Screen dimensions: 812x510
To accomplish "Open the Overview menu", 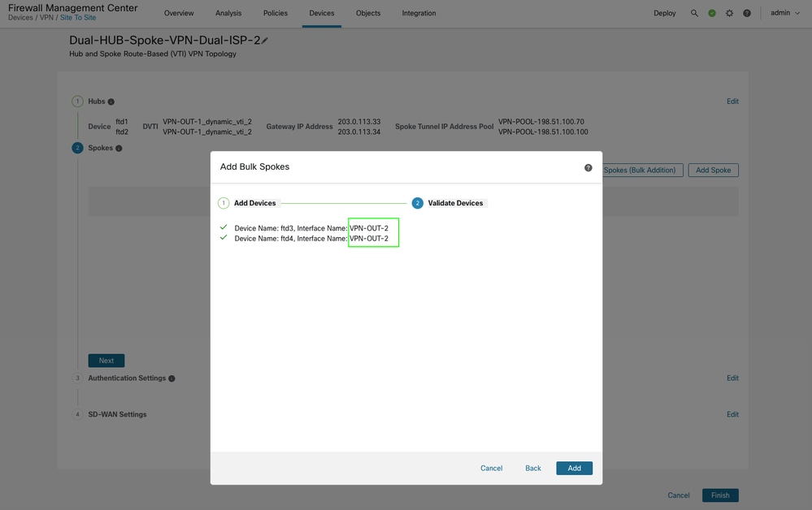I will (x=179, y=13).
